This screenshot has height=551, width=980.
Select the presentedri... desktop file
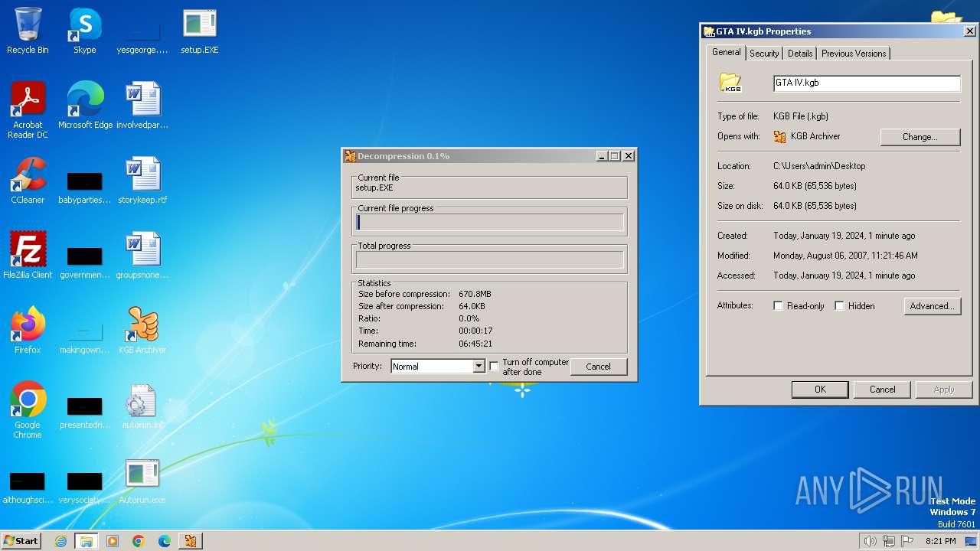tap(85, 412)
